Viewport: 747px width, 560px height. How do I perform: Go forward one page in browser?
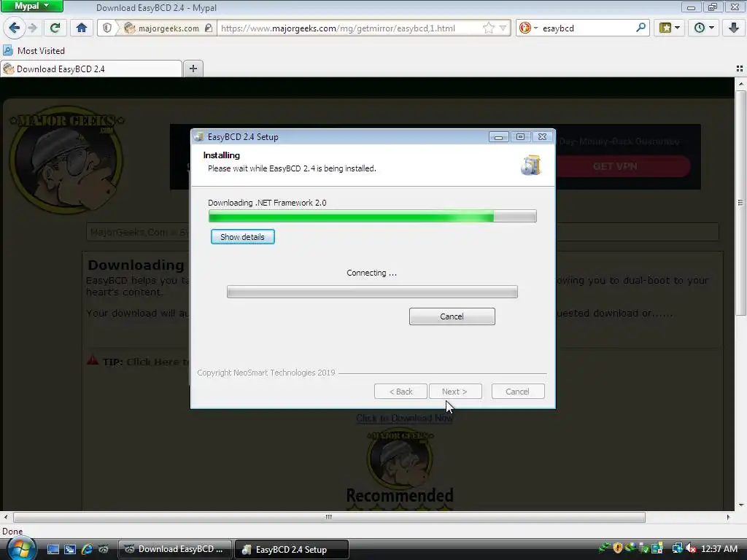pyautogui.click(x=33, y=28)
